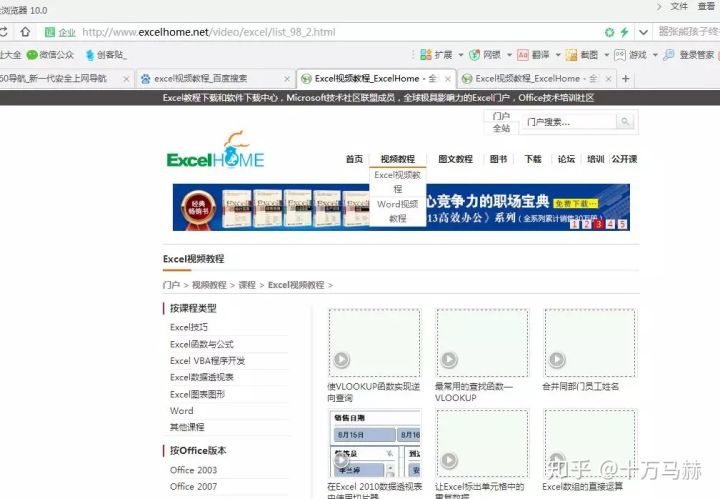Open the address bar dropdown arrow
Viewport: 720px width, 499px height.
[x=644, y=32]
